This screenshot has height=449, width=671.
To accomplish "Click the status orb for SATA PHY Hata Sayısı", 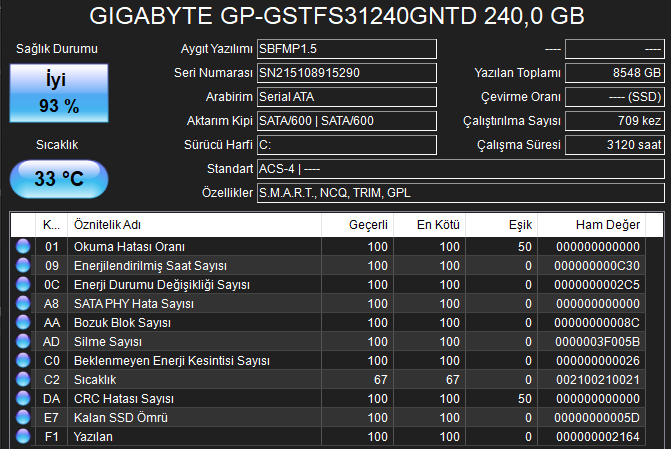I will click(x=23, y=303).
